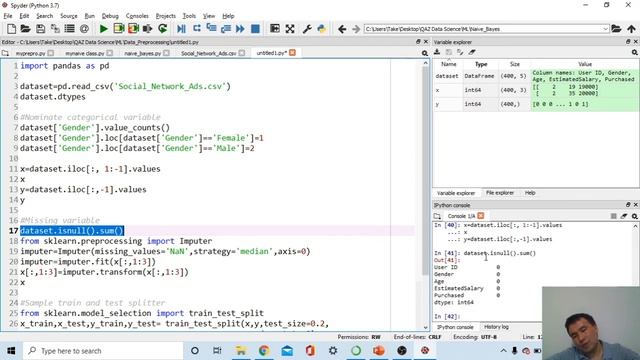
Task: Switch to the File explorer tab
Action: click(x=500, y=193)
